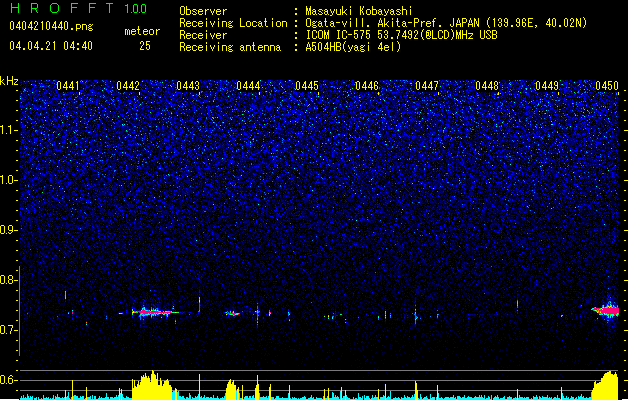This screenshot has width=629, height=400.
Task: Click the vertical echo spike at 0443
Action: point(199,305)
